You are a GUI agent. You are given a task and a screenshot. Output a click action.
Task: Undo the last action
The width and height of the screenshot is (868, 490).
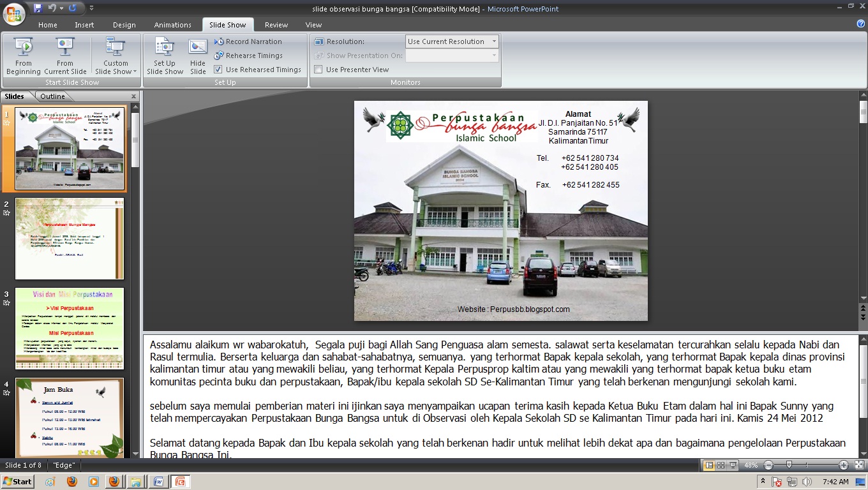pyautogui.click(x=52, y=8)
